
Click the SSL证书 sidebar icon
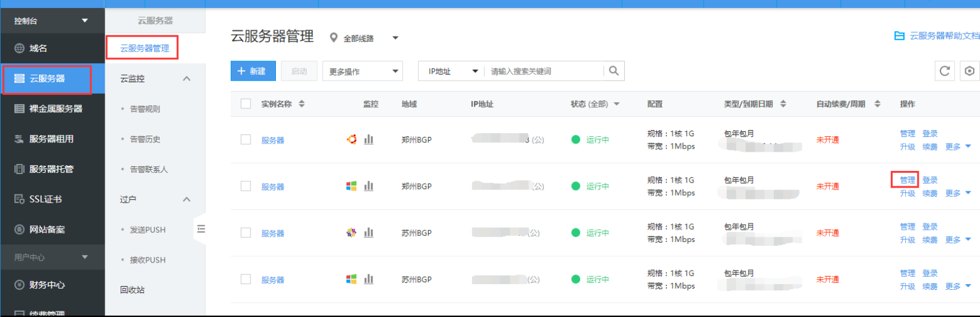coord(19,199)
